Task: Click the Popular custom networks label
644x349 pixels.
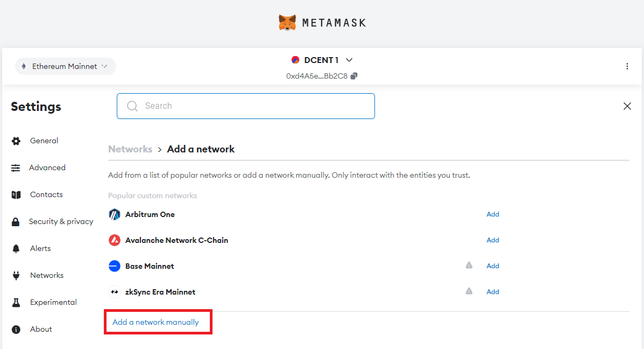Action: [152, 196]
